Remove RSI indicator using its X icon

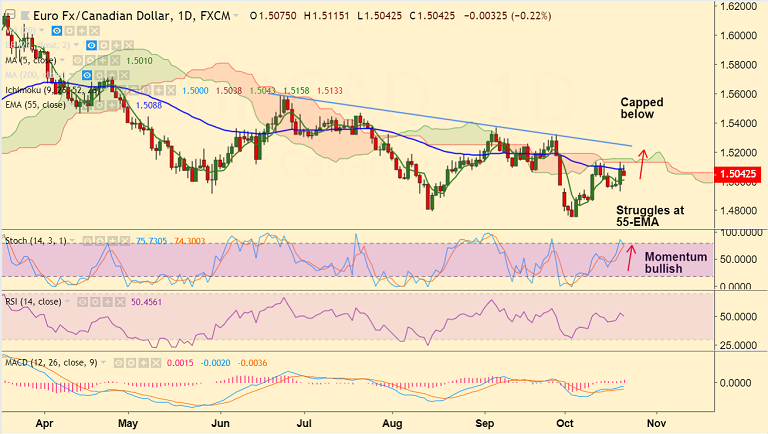click(120, 302)
